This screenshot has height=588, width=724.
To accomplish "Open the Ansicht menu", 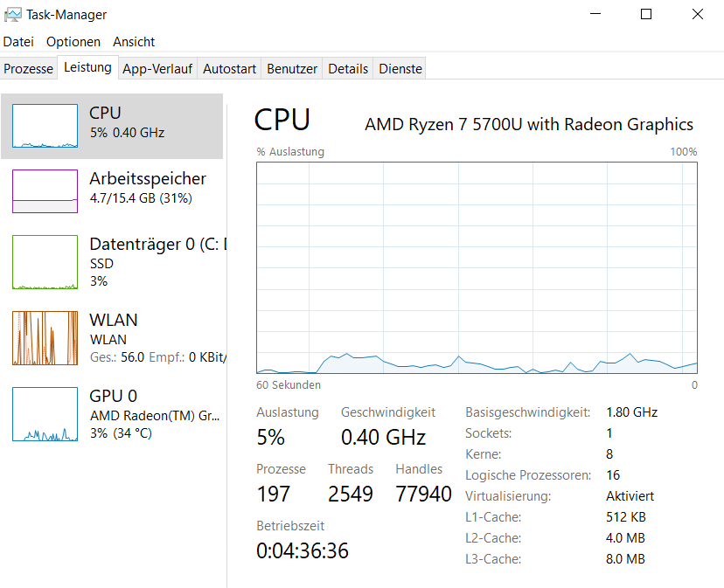I will click(134, 42).
